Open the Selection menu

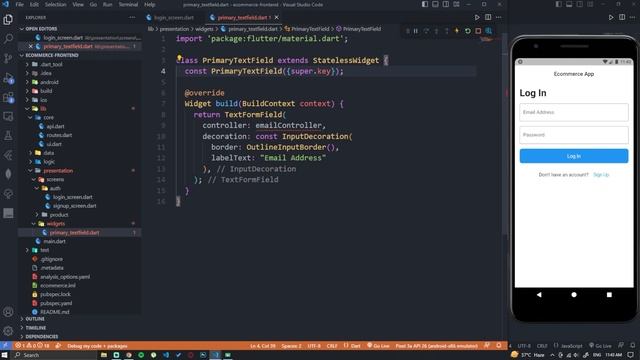click(56, 4)
